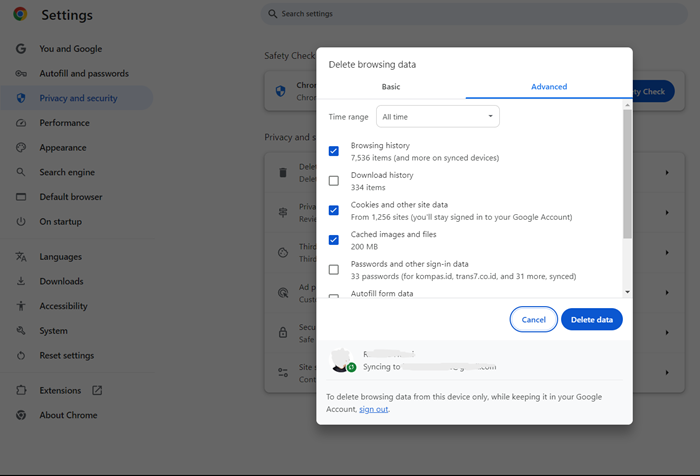Click the Reset settings icon
The height and width of the screenshot is (476, 700).
[x=21, y=355]
